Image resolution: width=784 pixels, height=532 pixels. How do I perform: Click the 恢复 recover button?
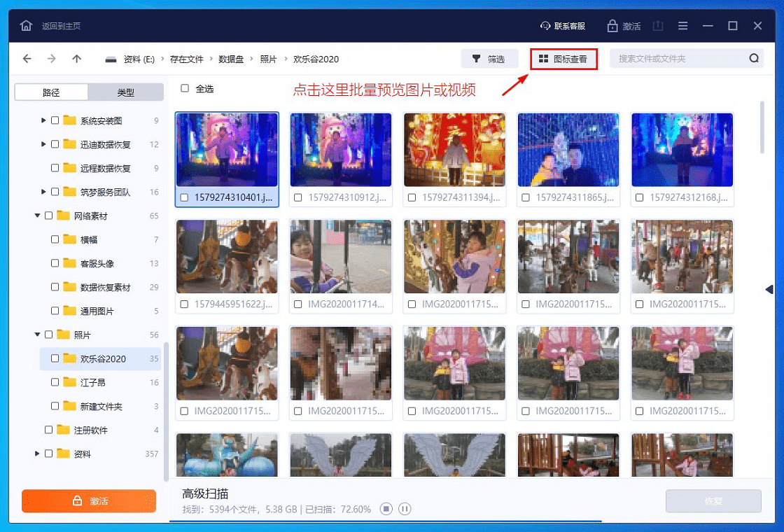click(713, 501)
